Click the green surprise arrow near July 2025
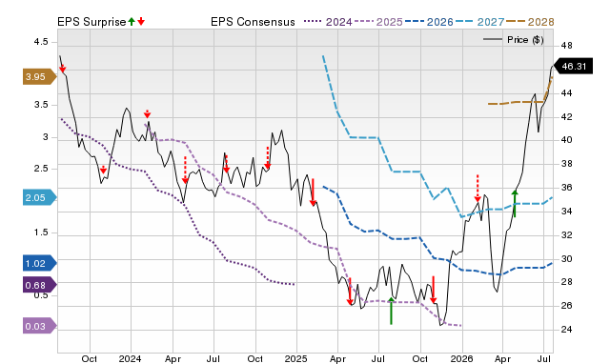Image resolution: width=610 pixels, height=364 pixels. (x=391, y=311)
